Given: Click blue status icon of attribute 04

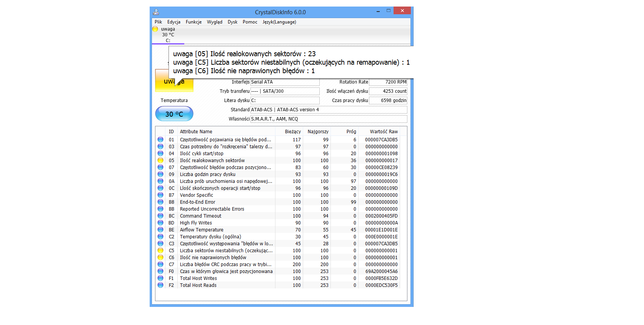Looking at the screenshot, I should click(160, 153).
